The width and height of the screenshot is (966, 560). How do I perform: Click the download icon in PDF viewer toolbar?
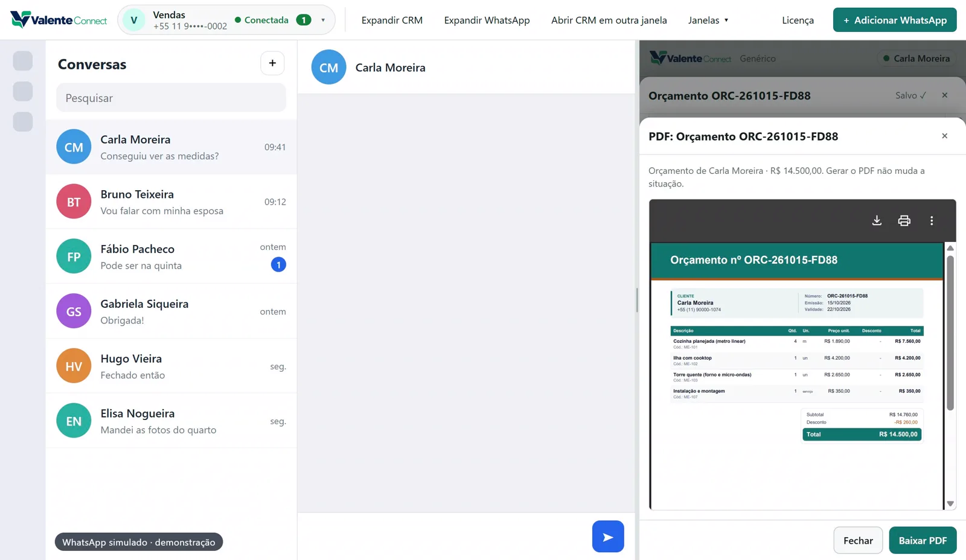(x=877, y=220)
